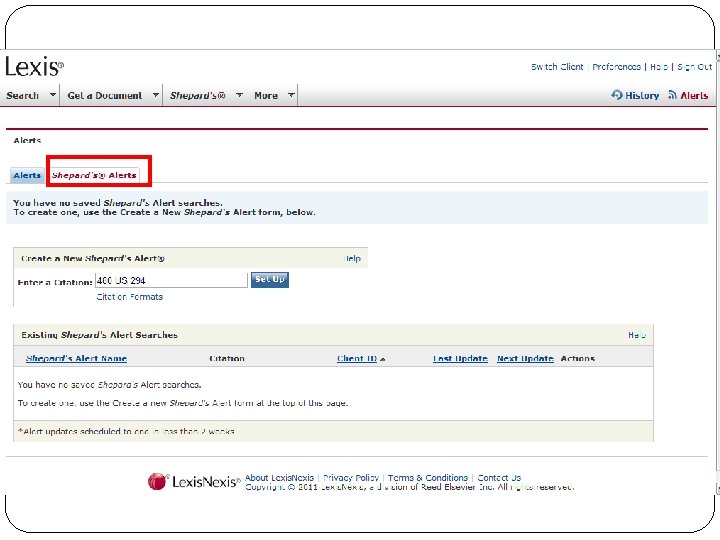This screenshot has height=540, width=720.
Task: Switch to Shepard's Alerts tab
Action: tap(94, 175)
